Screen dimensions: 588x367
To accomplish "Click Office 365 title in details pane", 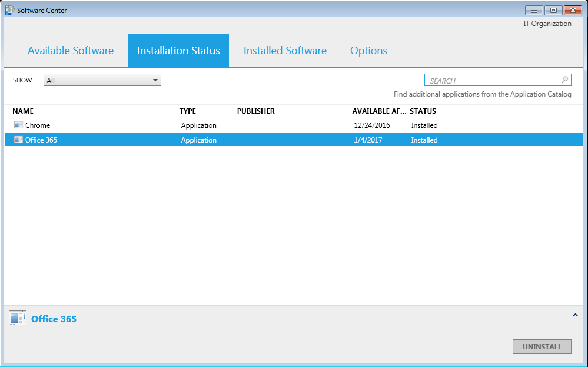I will (54, 319).
